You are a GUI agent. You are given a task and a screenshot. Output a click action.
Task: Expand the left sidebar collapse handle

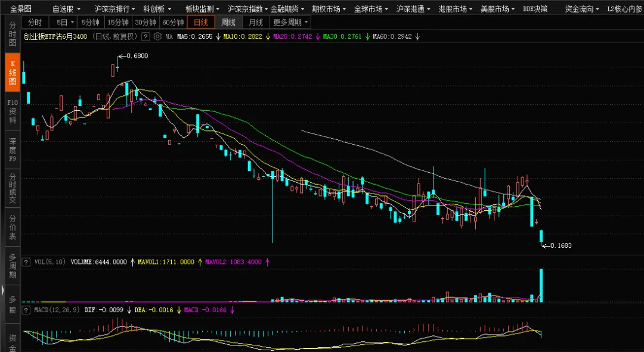[2, 291]
